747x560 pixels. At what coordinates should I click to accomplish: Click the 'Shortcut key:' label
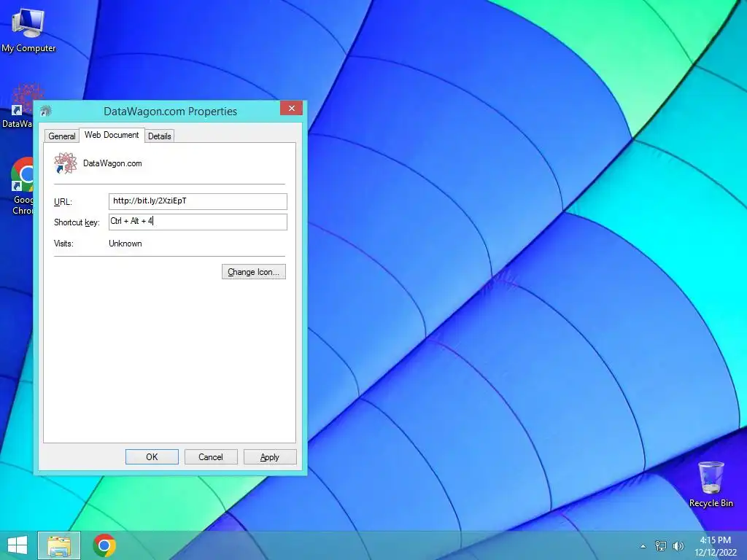[77, 222]
